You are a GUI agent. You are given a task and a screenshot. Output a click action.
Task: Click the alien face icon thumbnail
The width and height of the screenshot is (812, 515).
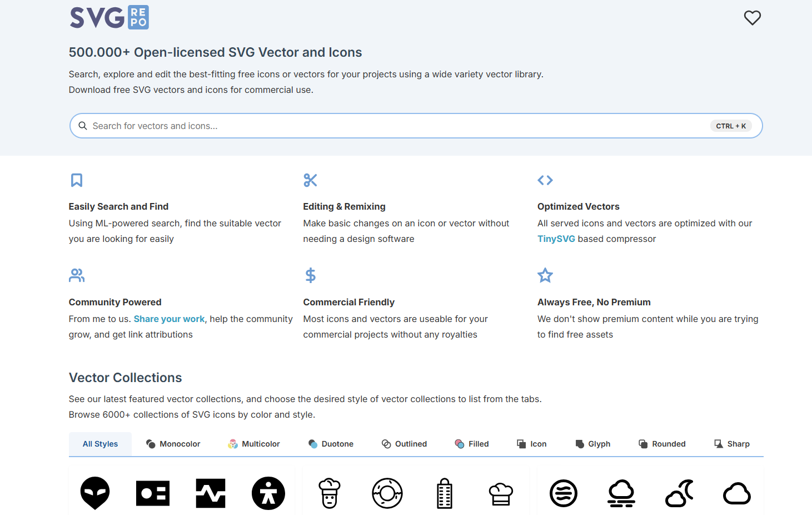pos(94,493)
